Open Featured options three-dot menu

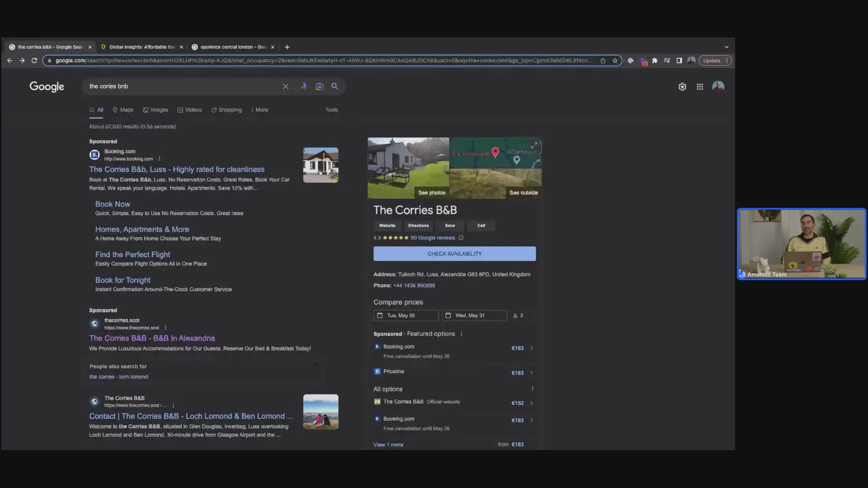click(x=461, y=334)
